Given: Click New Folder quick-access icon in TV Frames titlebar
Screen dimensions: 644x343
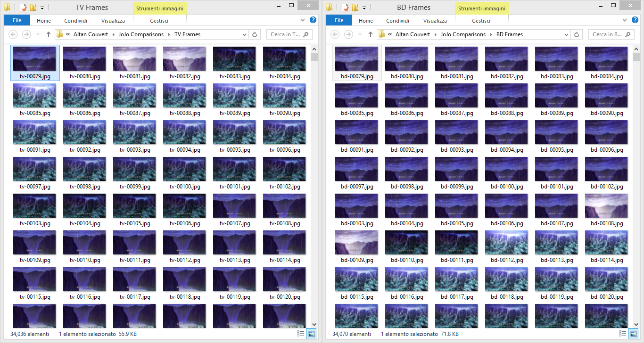Looking at the screenshot, I should pos(33,8).
